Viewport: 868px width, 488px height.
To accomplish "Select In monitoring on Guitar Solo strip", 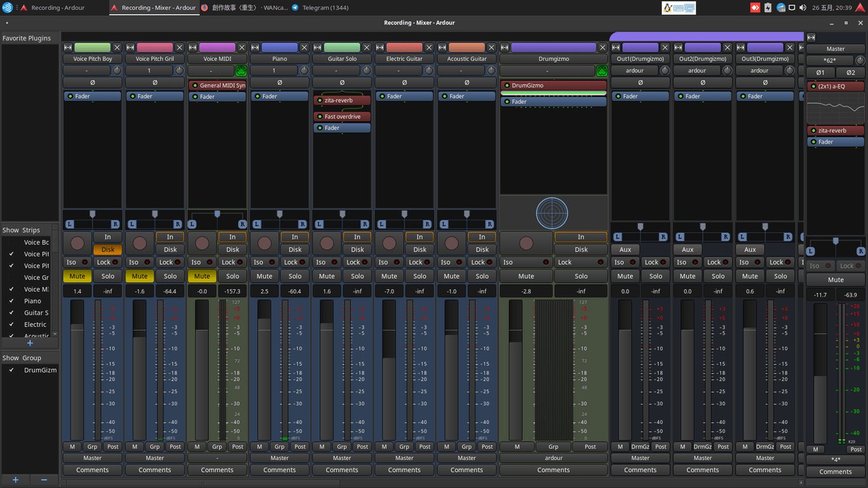I will [x=357, y=237].
